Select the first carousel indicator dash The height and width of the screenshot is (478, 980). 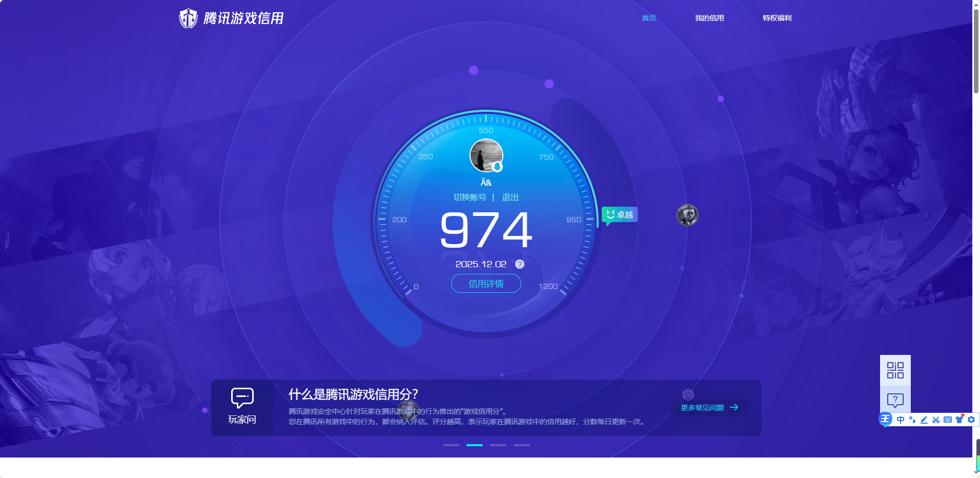(x=451, y=445)
